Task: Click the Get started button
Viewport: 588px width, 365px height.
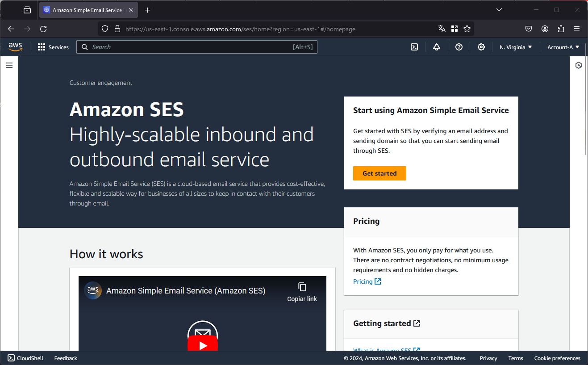Action: (x=379, y=173)
